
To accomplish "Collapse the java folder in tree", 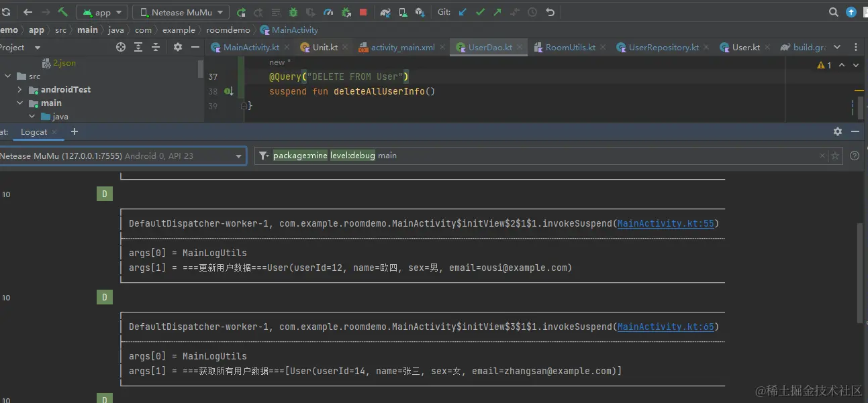I will pos(32,117).
